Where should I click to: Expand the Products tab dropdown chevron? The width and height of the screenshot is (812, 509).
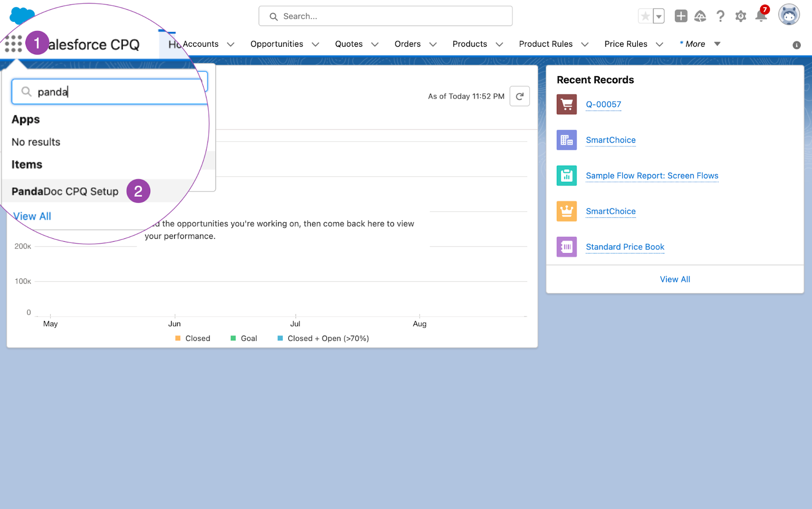click(x=499, y=44)
